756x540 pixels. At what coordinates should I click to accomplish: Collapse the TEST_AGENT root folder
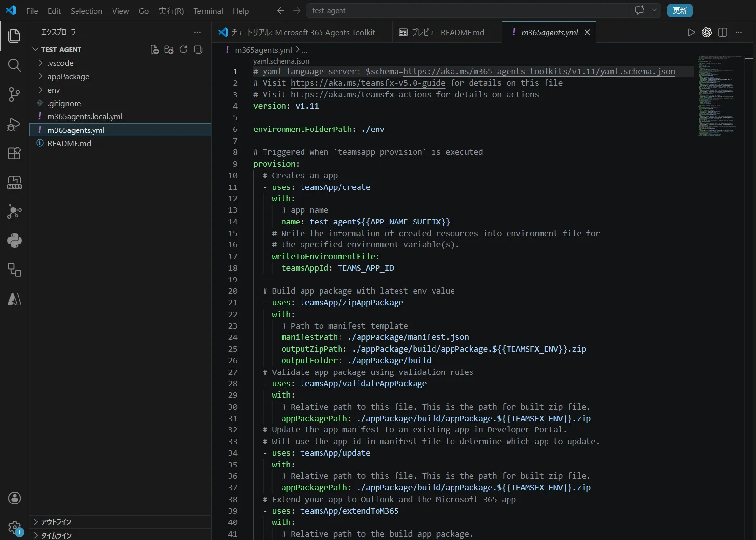(35, 50)
